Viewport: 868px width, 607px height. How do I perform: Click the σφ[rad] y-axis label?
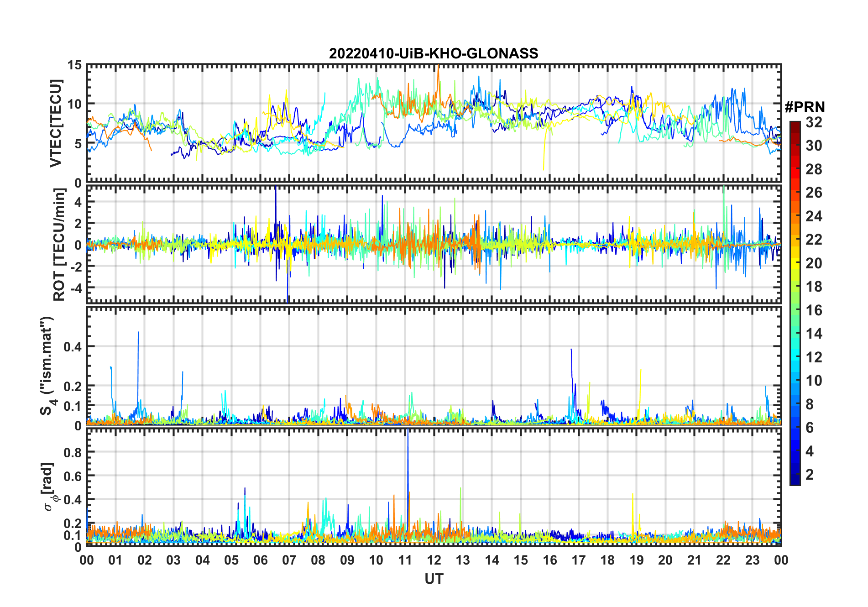point(49,487)
